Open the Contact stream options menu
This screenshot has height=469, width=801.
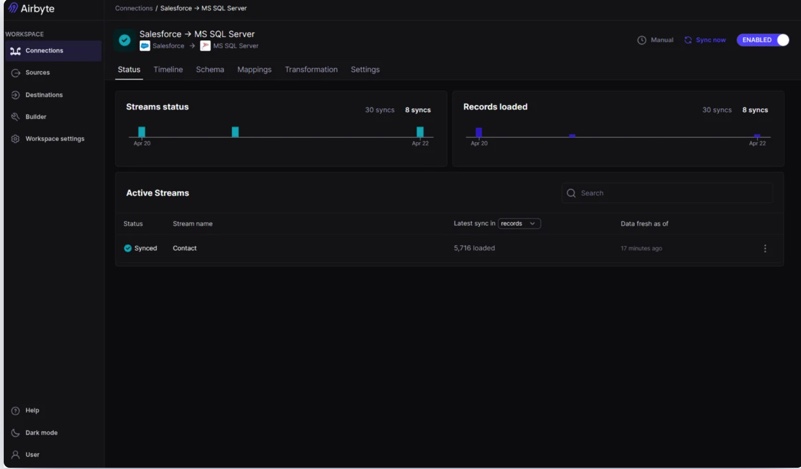pos(765,248)
